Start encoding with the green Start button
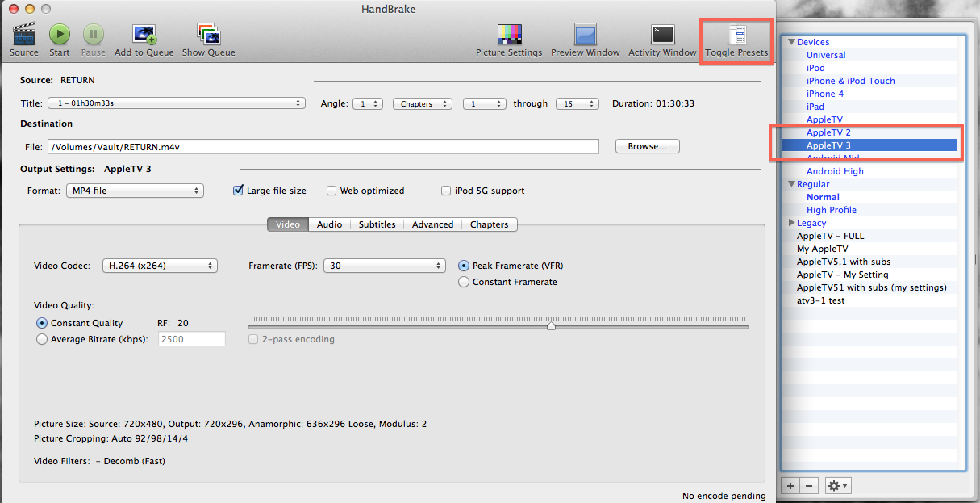The height and width of the screenshot is (503, 980). click(60, 35)
